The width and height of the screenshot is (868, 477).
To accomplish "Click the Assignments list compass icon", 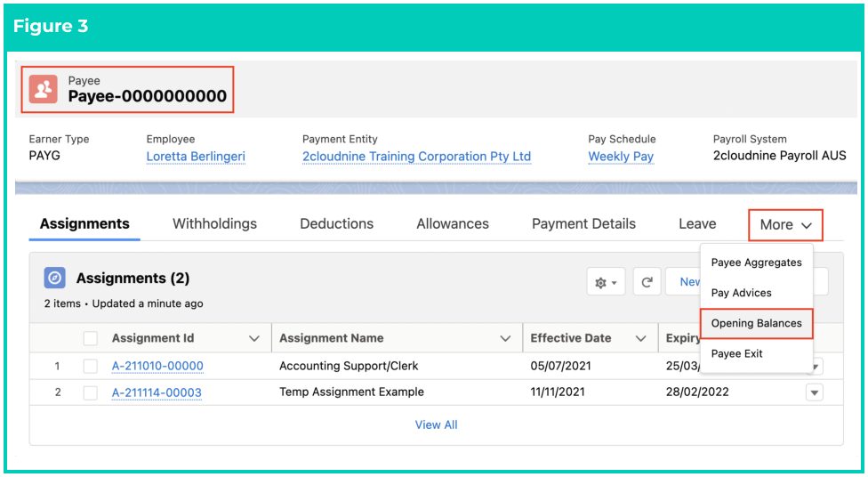I will pos(55,279).
